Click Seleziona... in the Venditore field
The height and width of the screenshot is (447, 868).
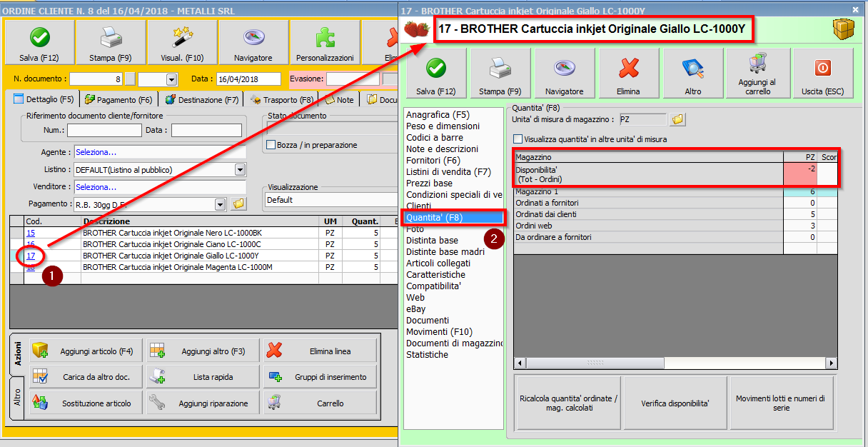[x=96, y=187]
